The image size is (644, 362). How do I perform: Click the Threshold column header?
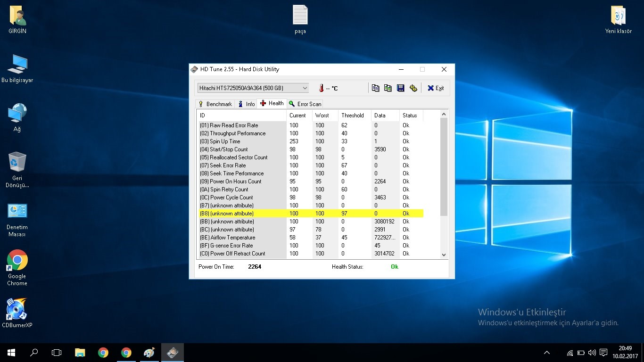355,115
